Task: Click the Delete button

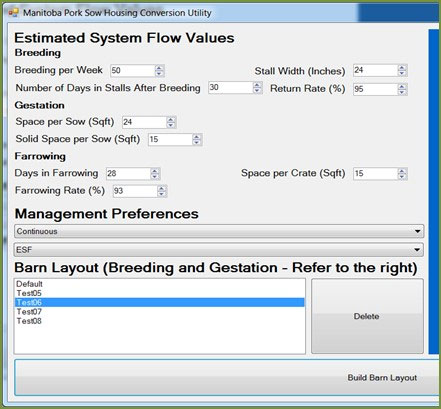Action: 367,316
